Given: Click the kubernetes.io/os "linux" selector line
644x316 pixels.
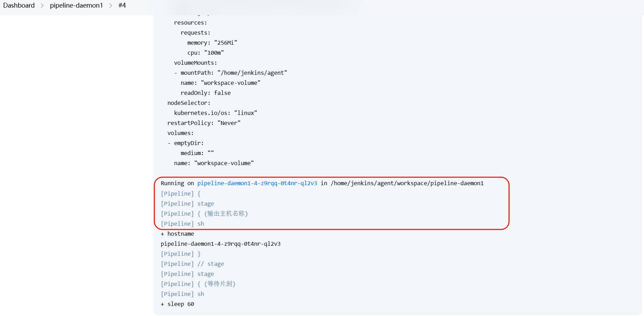Looking at the screenshot, I should click(215, 113).
